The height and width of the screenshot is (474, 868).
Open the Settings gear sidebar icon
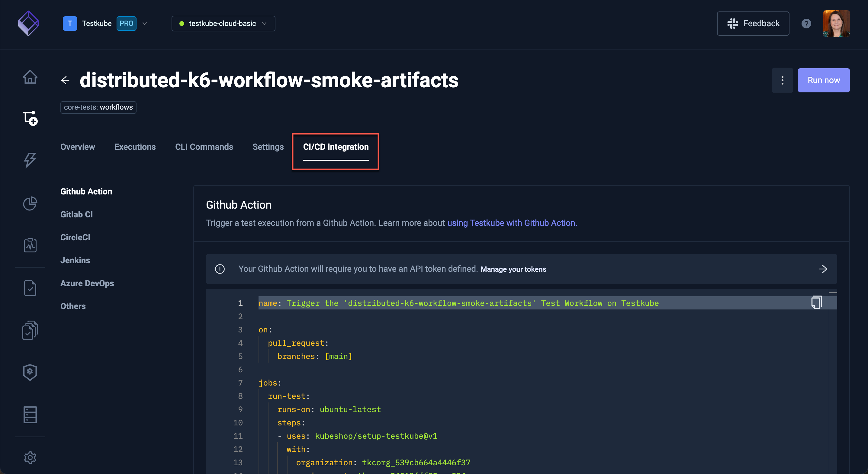(x=30, y=457)
